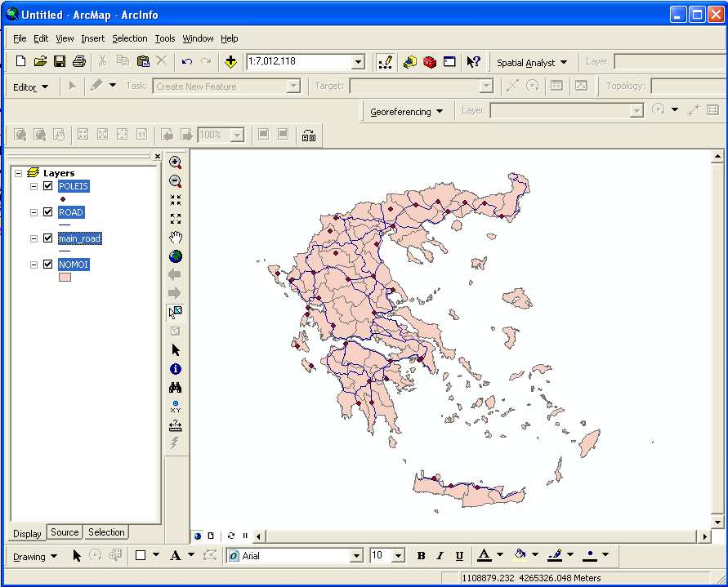Activate the Measure tool
This screenshot has height=587, width=728.
tap(176, 425)
